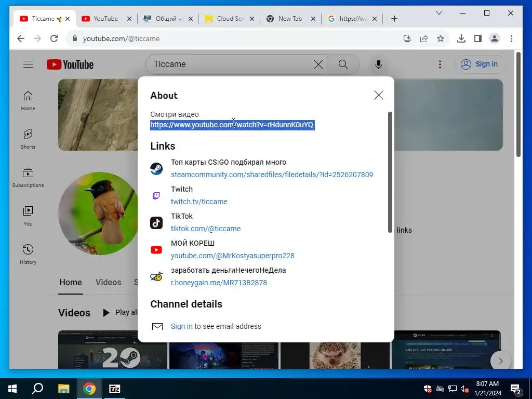Screen dimensions: 532x399
Task: Open the Steam community link icon
Action: pyautogui.click(x=156, y=169)
